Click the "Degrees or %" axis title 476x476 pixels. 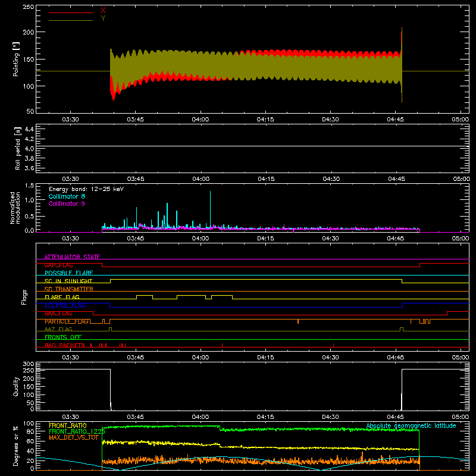click(16, 446)
